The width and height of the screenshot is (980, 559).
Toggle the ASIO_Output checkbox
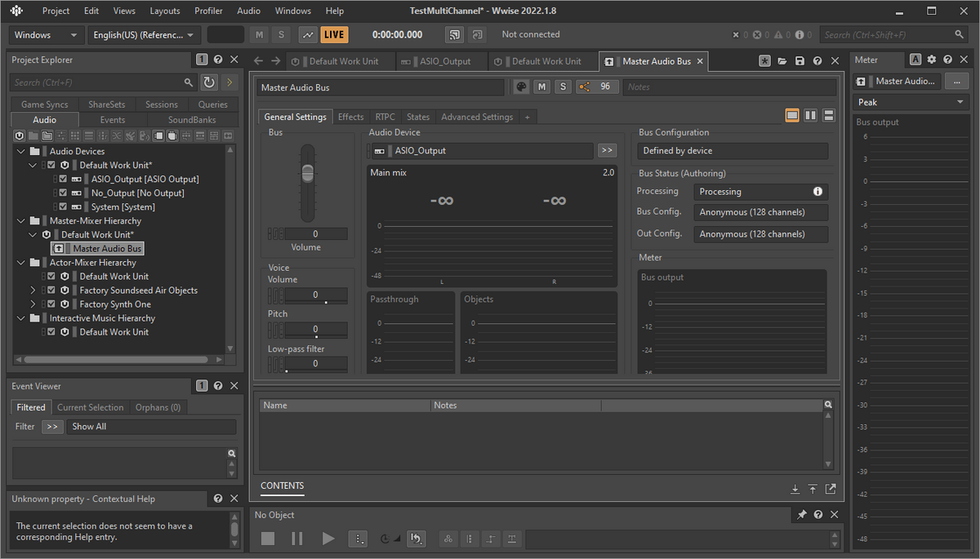[65, 180]
